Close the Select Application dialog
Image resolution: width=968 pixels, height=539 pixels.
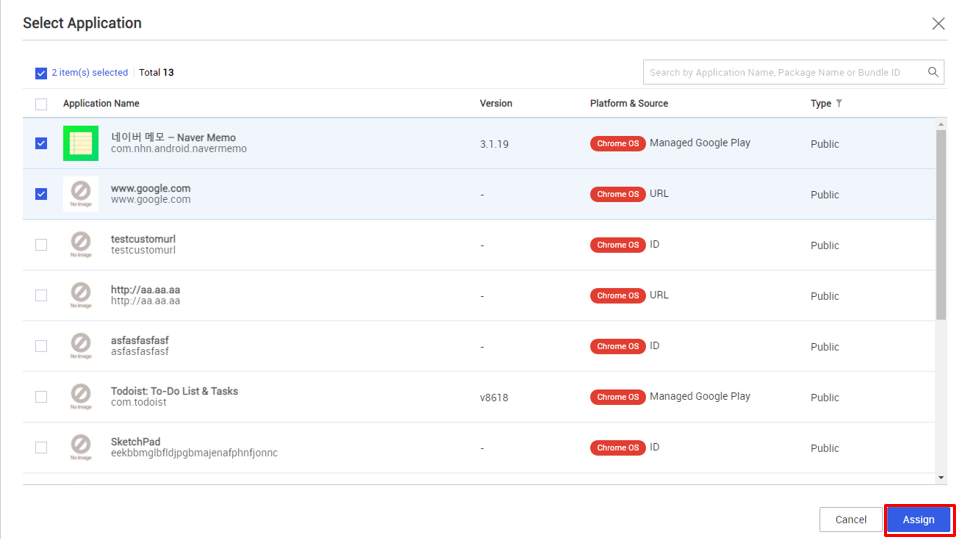point(938,23)
